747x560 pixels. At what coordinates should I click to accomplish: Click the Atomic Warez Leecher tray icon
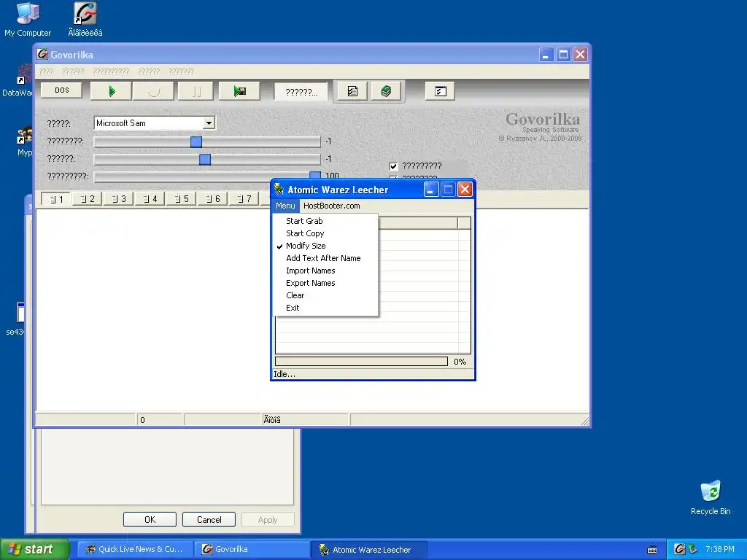click(x=693, y=550)
